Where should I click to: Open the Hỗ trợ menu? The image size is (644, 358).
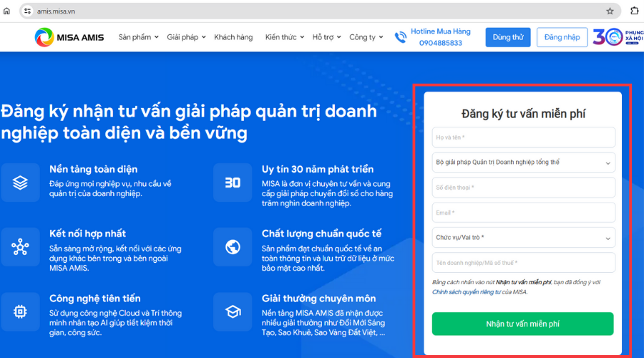326,37
